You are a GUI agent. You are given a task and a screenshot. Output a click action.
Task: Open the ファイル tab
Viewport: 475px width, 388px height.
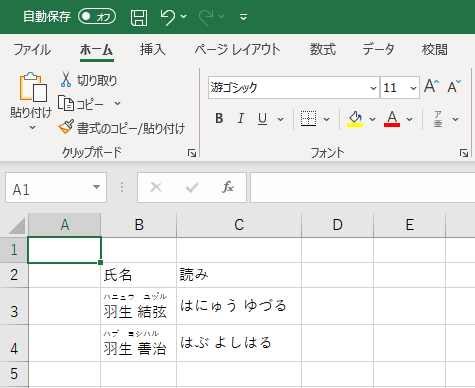click(32, 50)
